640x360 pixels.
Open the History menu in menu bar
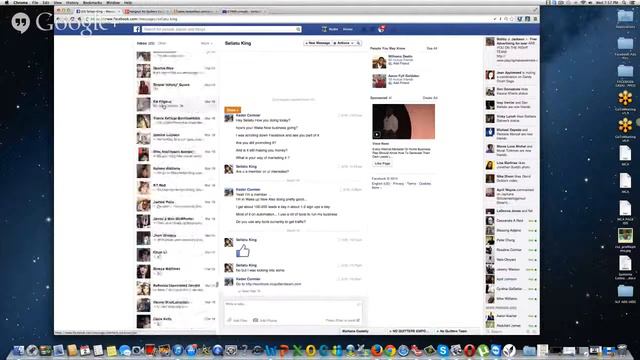click(x=72, y=2)
